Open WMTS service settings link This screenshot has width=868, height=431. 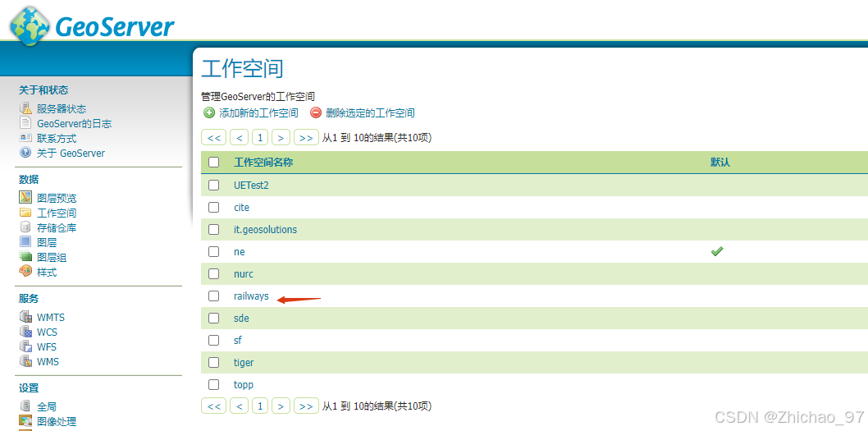tap(51, 318)
